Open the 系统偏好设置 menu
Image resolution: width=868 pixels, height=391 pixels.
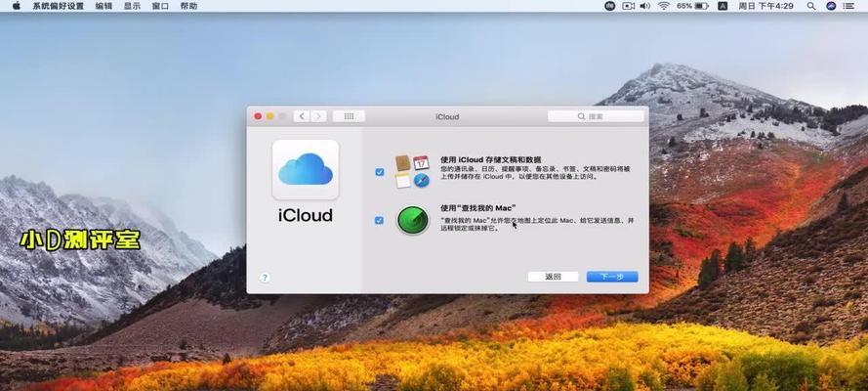[x=59, y=6]
